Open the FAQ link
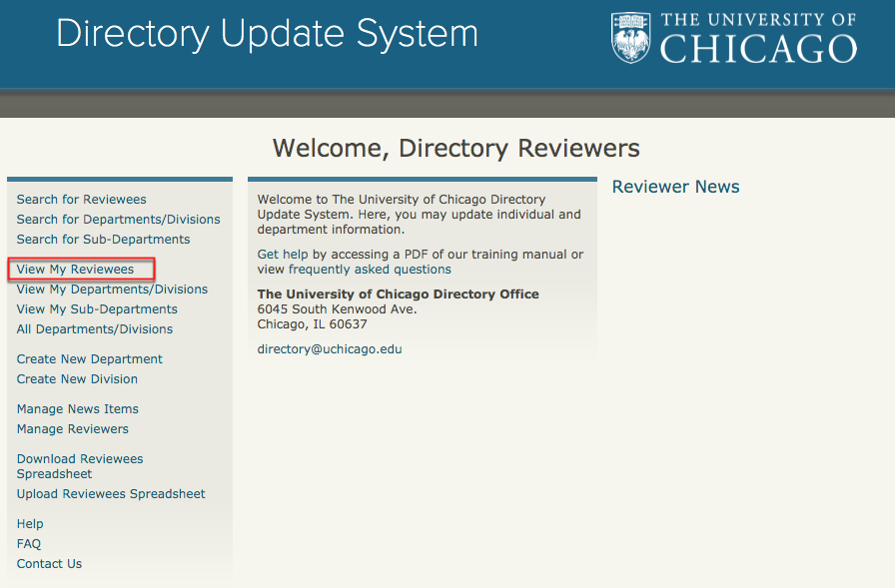 click(29, 544)
